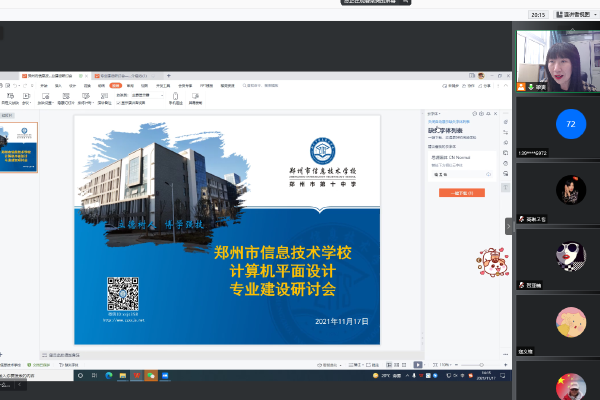600x400 pixels.
Task: Start slideshow from status bar play button
Action: click(x=418, y=365)
